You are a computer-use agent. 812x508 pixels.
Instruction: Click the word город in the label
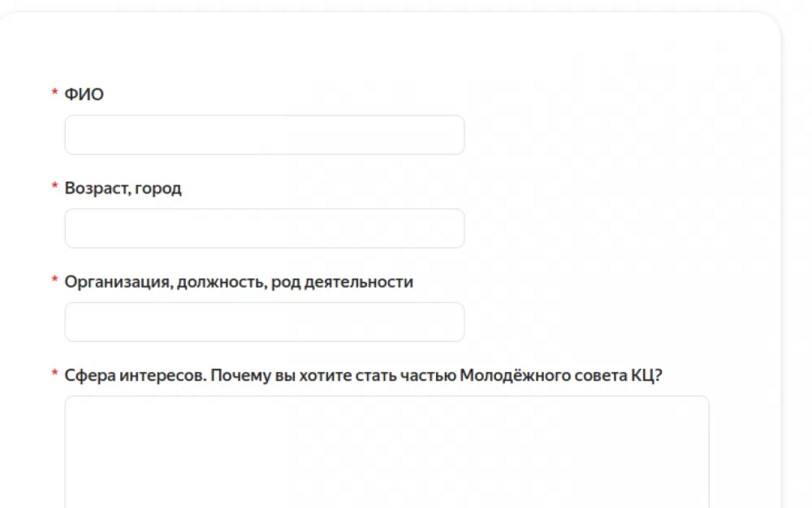tap(158, 189)
